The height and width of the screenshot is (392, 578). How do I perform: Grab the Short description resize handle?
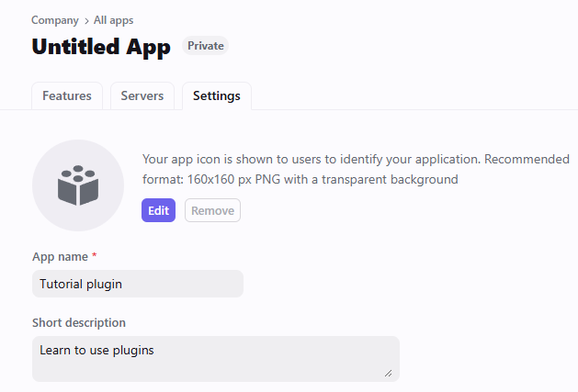click(388, 373)
